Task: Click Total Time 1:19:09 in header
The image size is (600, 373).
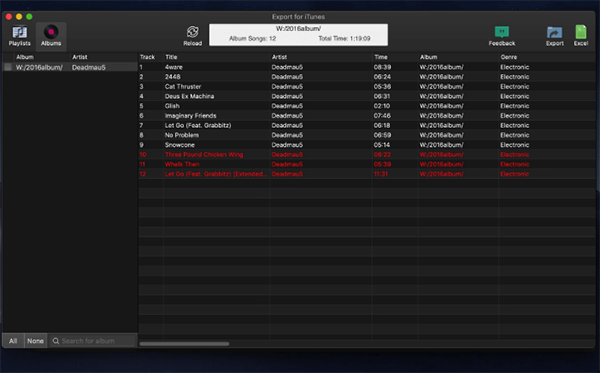Action: (x=344, y=39)
